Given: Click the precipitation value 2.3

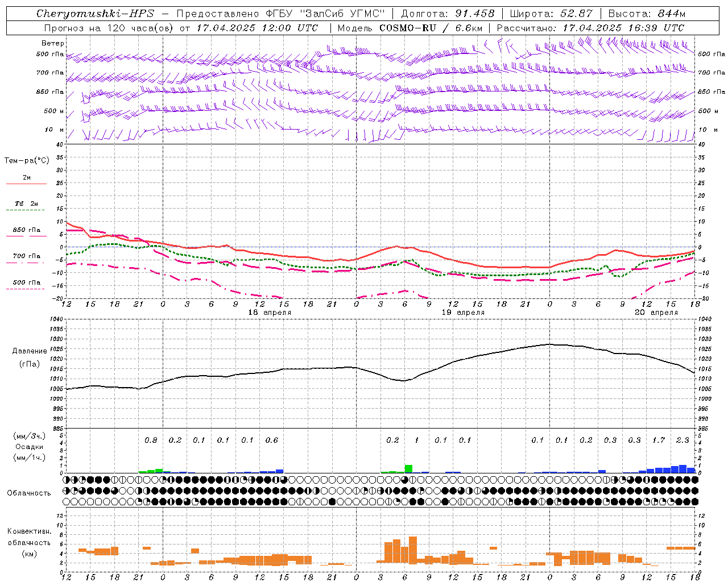Looking at the screenshot, I should pos(682,440).
